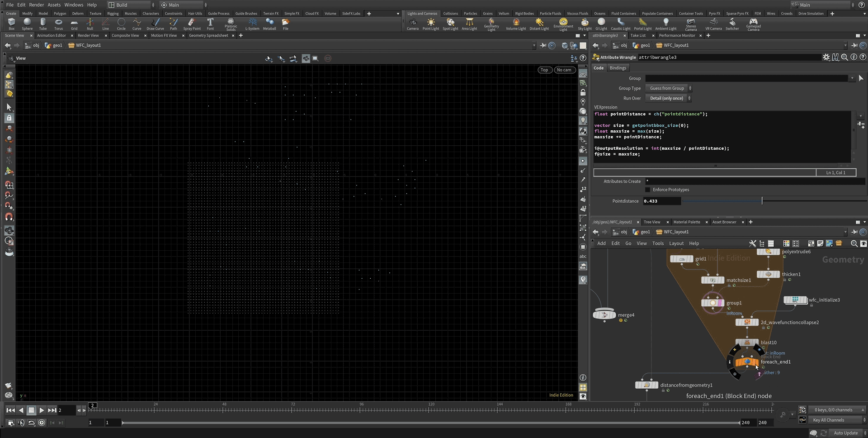The image size is (868, 438).
Task: Click the current frame marker on the timeline
Action: 92,405
